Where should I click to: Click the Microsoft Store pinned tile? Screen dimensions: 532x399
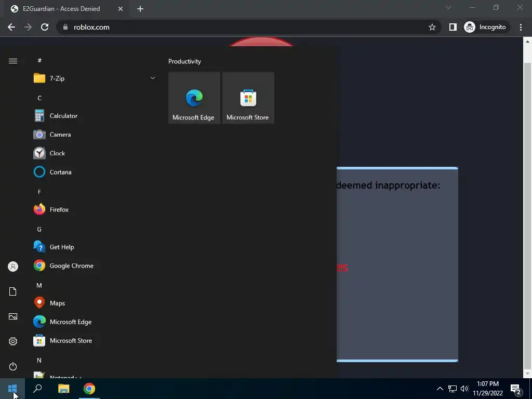point(248,98)
